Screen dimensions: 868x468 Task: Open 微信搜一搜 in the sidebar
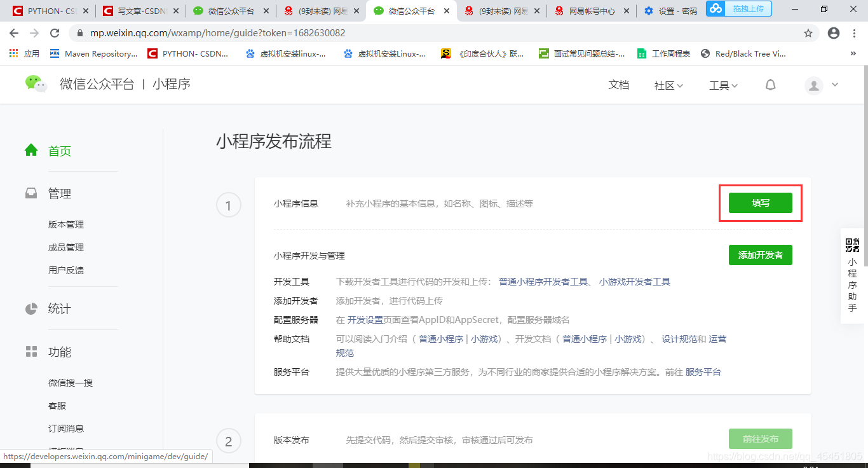71,383
